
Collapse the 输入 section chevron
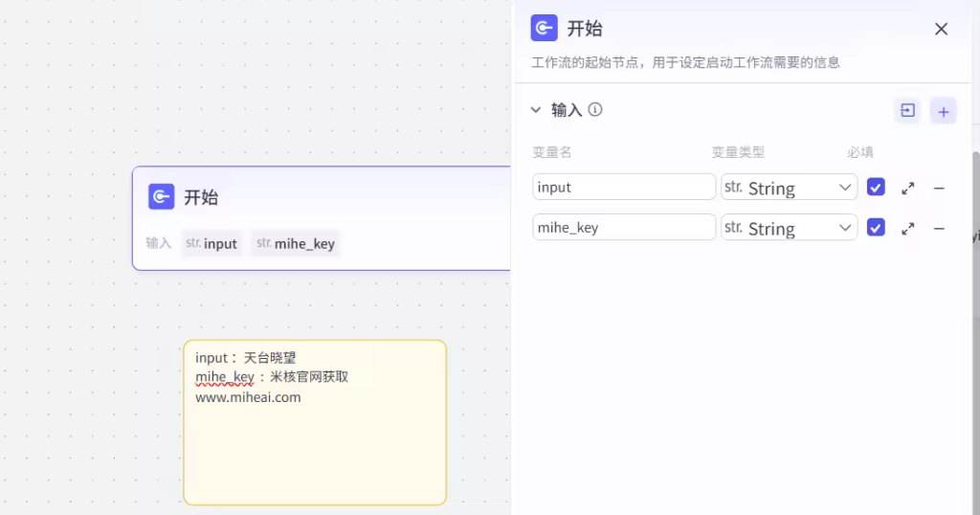pyautogui.click(x=537, y=110)
